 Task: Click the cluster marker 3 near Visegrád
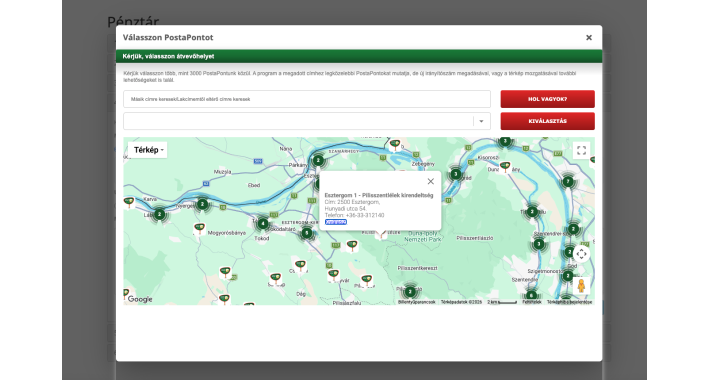pos(456,174)
